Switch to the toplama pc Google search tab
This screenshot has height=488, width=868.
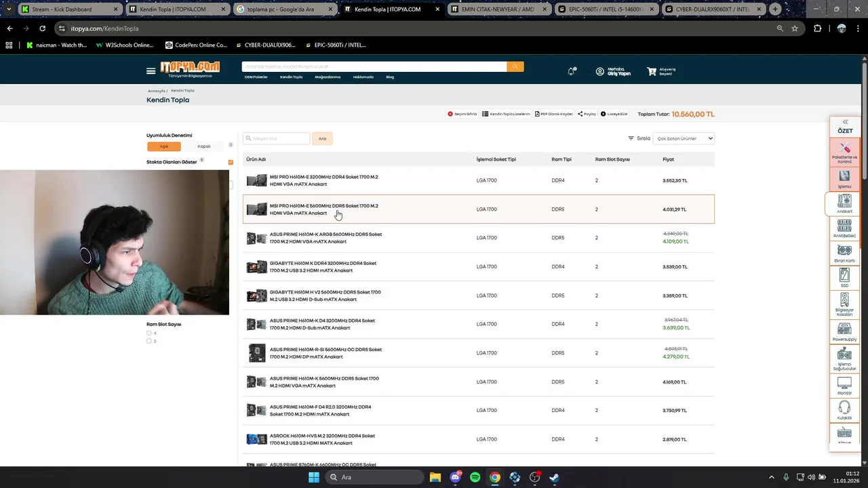click(x=283, y=9)
